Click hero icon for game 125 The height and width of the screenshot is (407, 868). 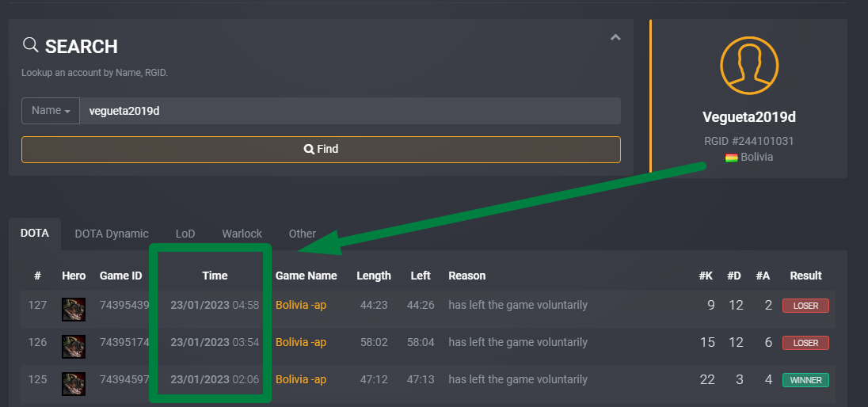point(74,384)
